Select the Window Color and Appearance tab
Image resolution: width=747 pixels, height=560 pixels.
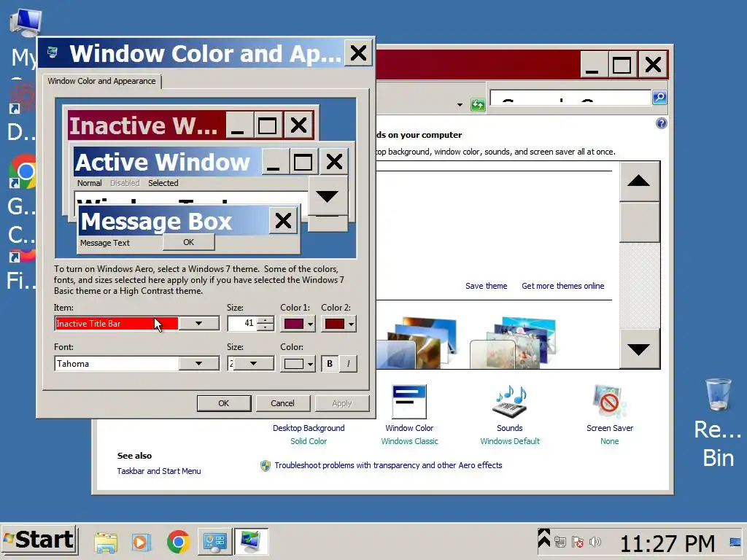coord(101,81)
